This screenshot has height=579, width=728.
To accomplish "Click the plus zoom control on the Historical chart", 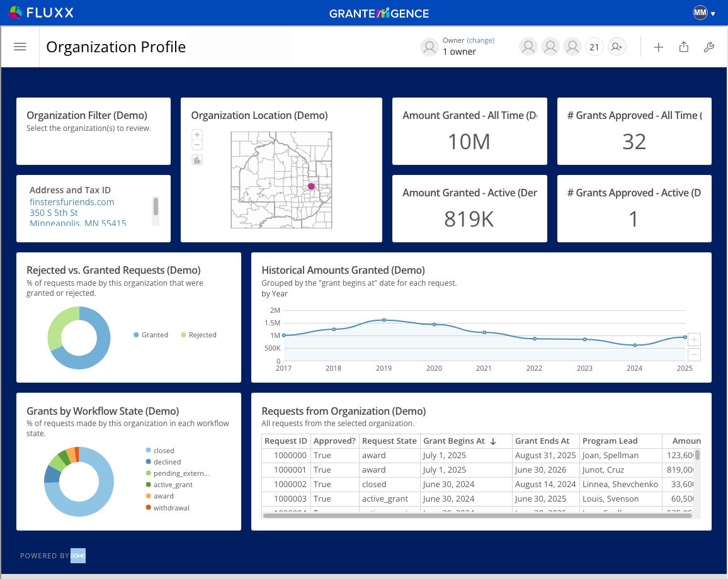I will [694, 339].
